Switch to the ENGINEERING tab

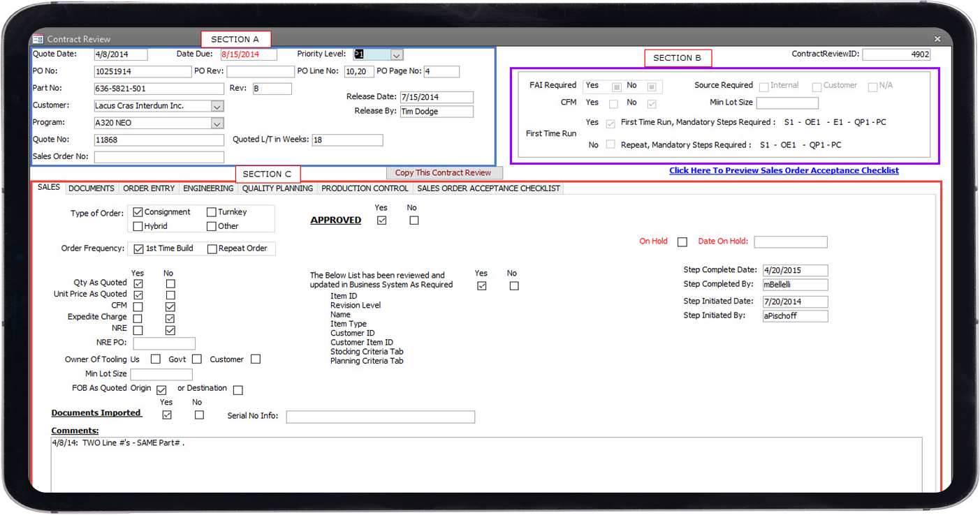(208, 188)
